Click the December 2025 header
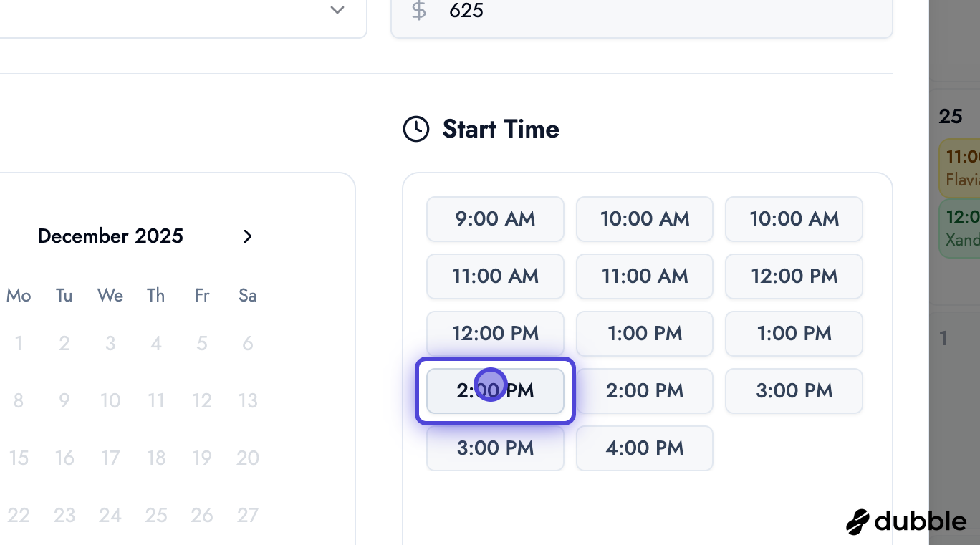Viewport: 980px width, 545px height. coord(110,236)
